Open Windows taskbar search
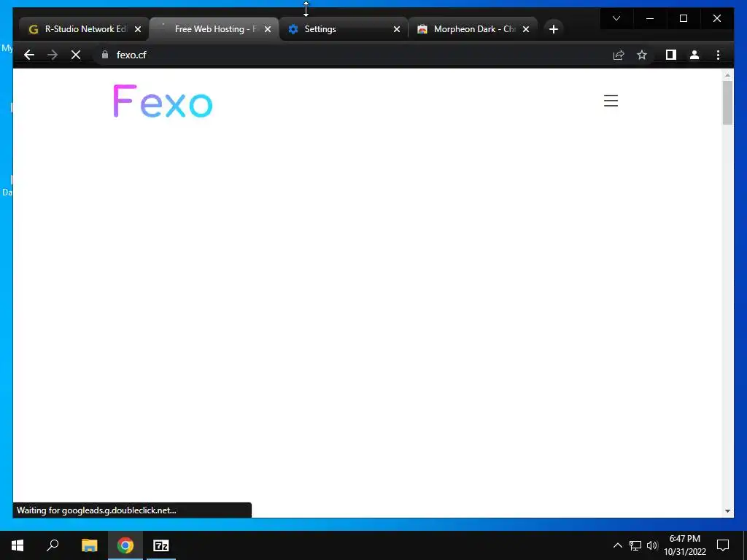 coord(53,545)
